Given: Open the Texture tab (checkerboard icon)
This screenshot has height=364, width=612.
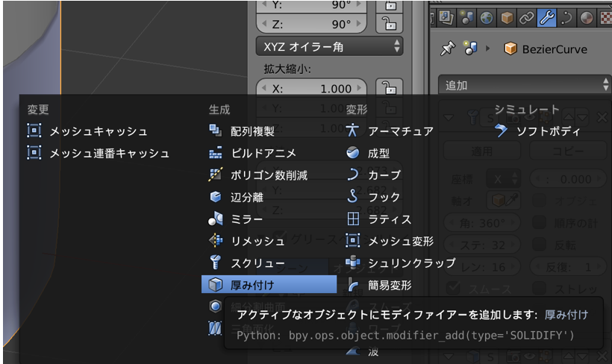Looking at the screenshot, I should coord(605,18).
